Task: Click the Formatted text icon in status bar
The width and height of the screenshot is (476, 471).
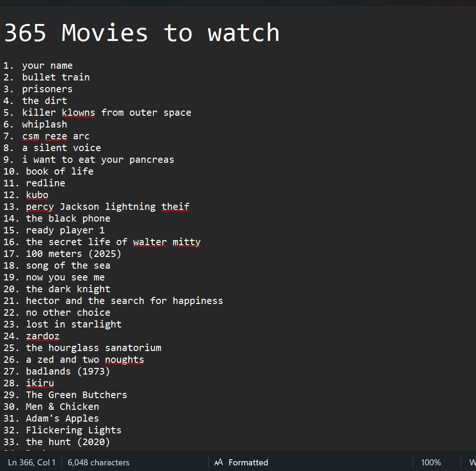Action: point(219,462)
